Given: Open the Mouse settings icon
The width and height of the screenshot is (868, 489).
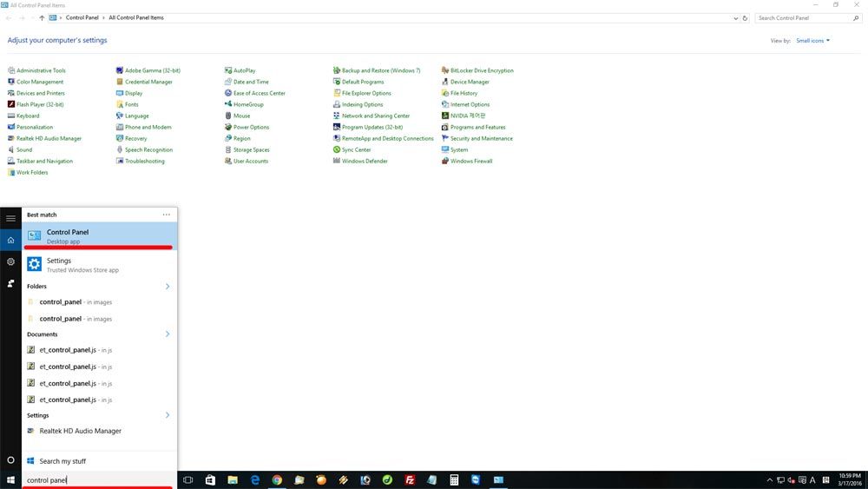Looking at the screenshot, I should (228, 116).
